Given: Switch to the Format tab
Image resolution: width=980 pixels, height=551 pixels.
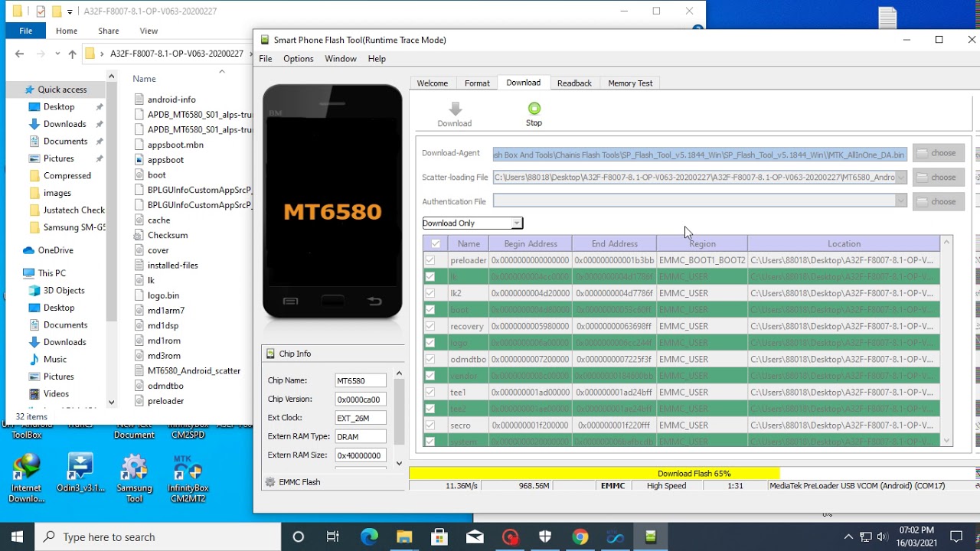Looking at the screenshot, I should [477, 83].
